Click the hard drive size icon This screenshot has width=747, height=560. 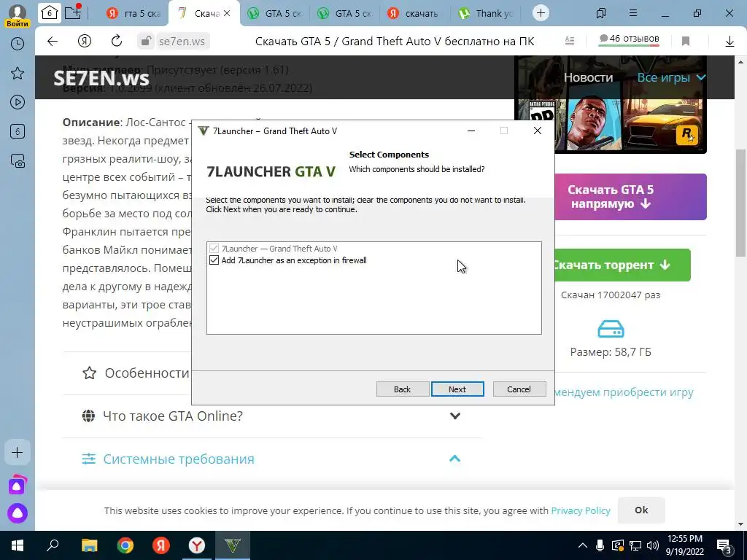pyautogui.click(x=611, y=329)
